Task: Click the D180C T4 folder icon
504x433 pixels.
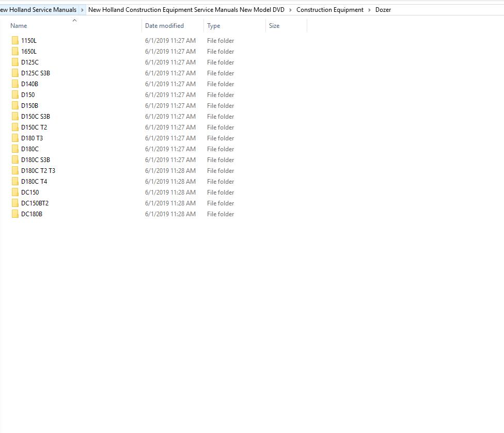Action: pos(15,182)
